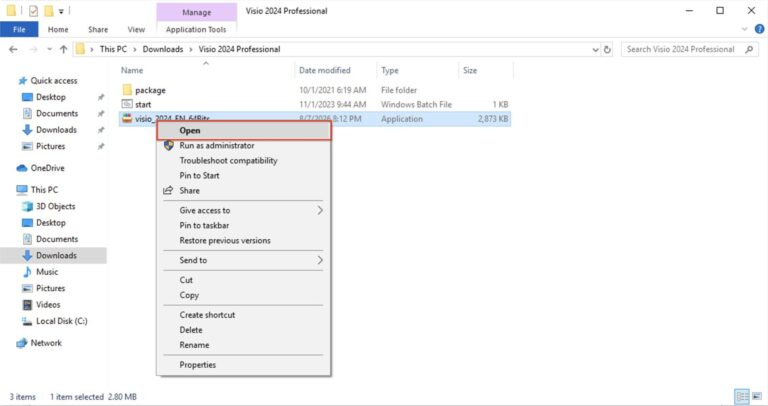This screenshot has width=768, height=406.
Task: Expand address bar history dropdown
Action: [595, 49]
